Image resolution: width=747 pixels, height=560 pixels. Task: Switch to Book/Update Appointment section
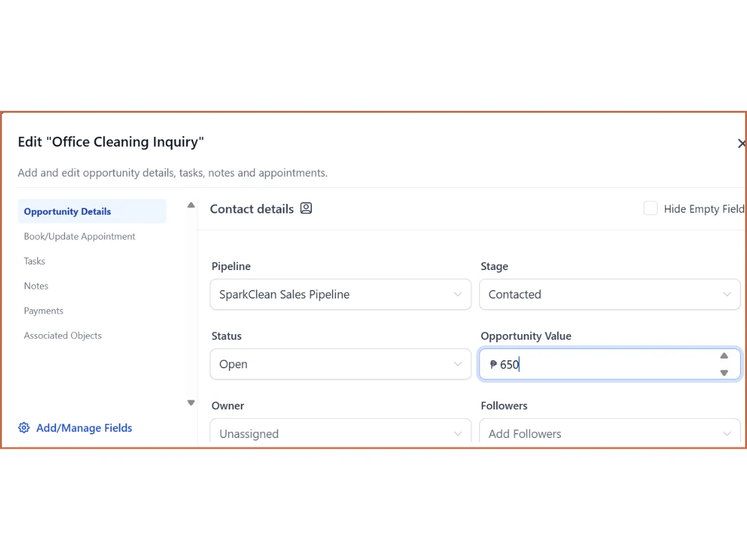pyautogui.click(x=80, y=236)
